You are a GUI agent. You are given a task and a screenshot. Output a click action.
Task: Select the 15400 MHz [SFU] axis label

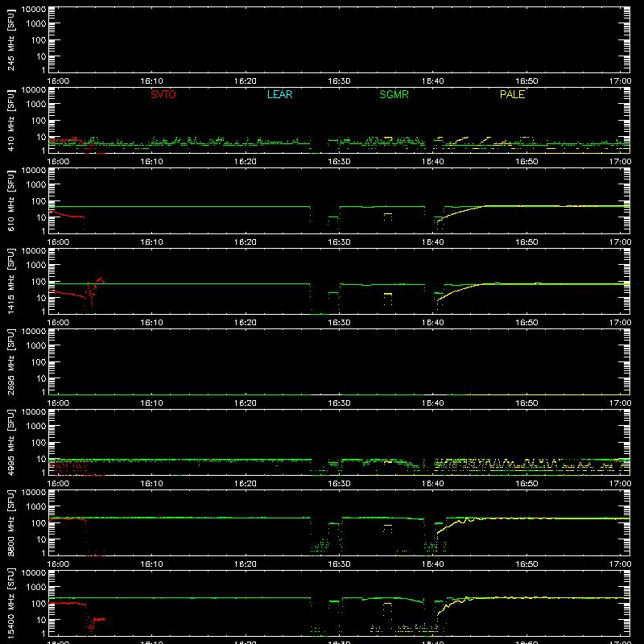click(10, 604)
